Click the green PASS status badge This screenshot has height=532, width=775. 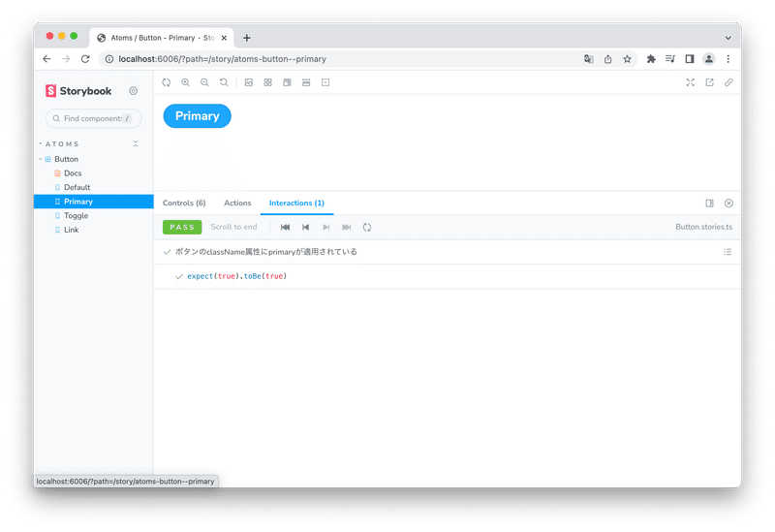(x=182, y=228)
